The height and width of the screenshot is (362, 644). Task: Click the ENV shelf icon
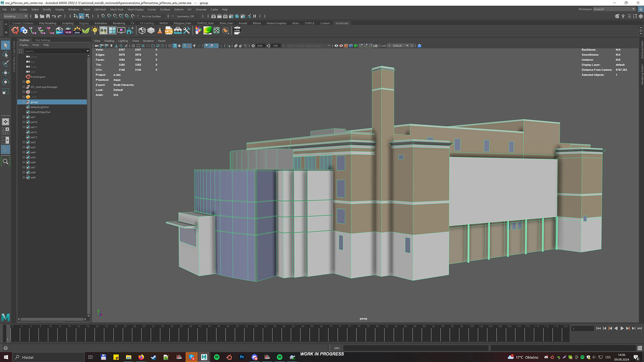77,31
